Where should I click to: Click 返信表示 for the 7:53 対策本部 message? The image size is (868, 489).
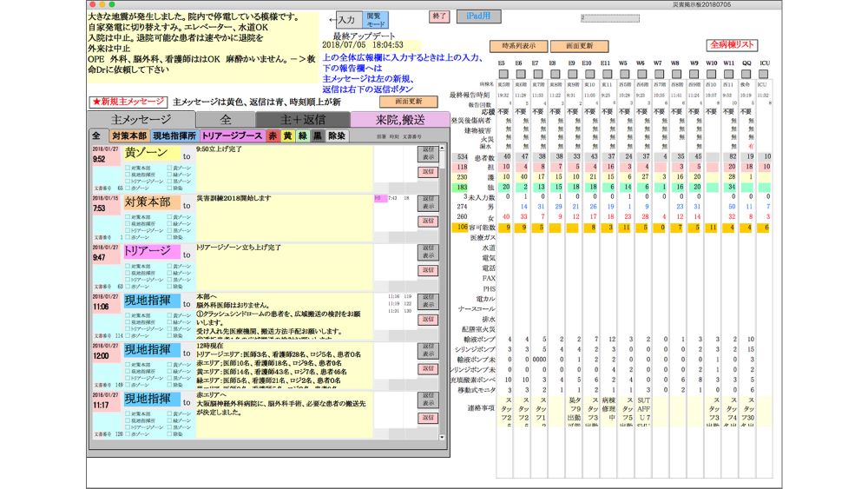429,202
